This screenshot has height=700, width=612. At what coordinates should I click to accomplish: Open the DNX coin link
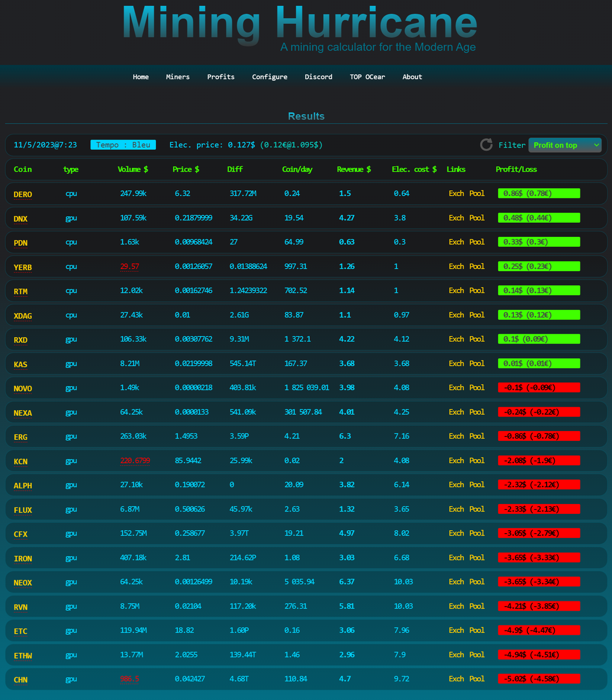(20, 219)
